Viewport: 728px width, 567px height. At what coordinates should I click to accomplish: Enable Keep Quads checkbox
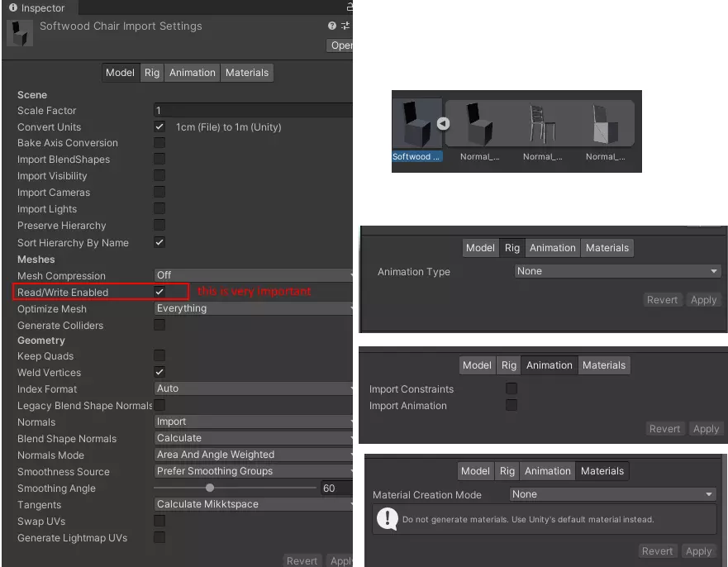pyautogui.click(x=159, y=355)
